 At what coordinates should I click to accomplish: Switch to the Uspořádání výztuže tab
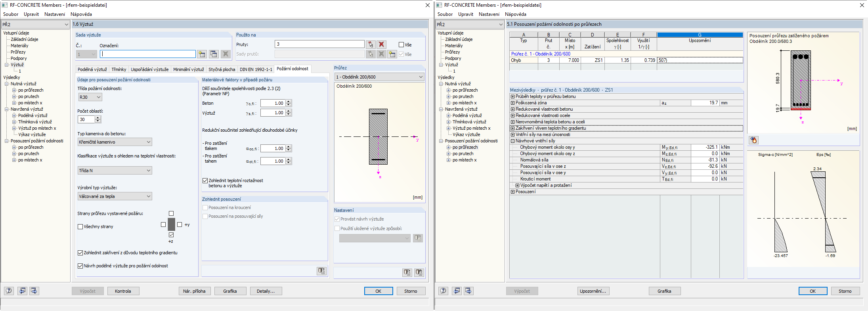pyautogui.click(x=150, y=69)
